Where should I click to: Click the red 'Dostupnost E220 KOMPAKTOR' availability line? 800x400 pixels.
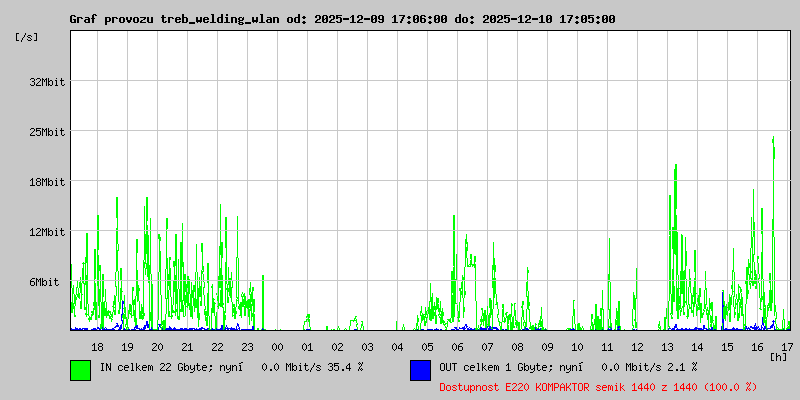tap(598, 387)
